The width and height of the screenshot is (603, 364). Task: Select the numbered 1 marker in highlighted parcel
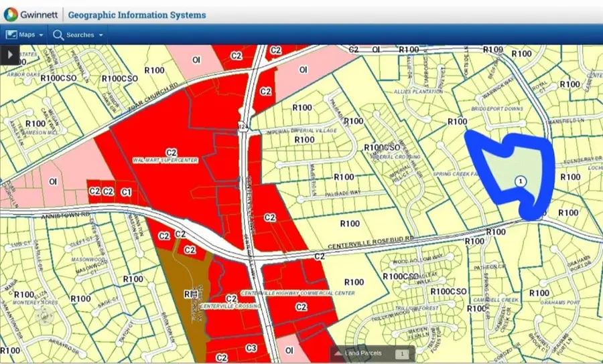point(520,181)
